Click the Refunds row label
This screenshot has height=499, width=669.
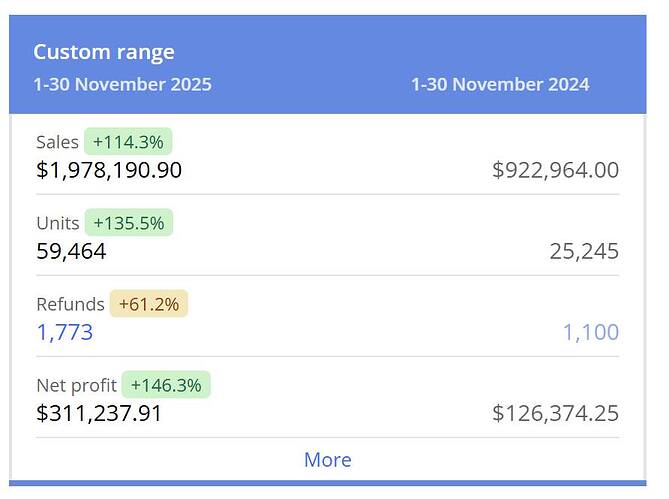coord(70,304)
